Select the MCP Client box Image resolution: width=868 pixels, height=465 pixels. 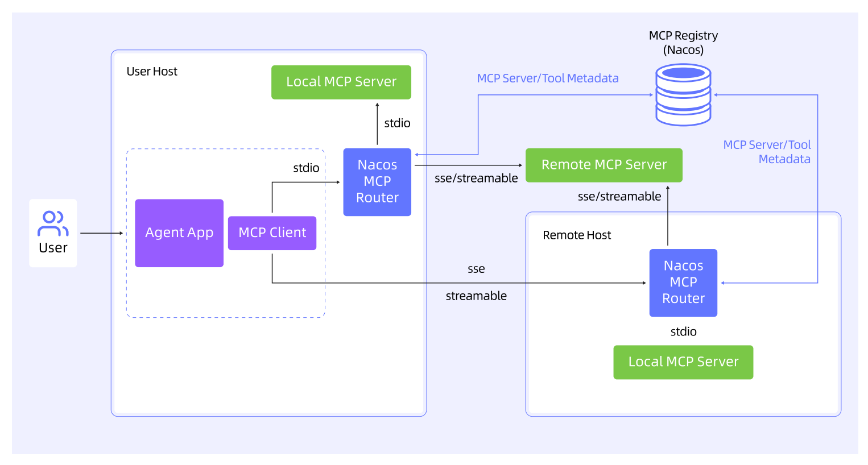pyautogui.click(x=272, y=232)
